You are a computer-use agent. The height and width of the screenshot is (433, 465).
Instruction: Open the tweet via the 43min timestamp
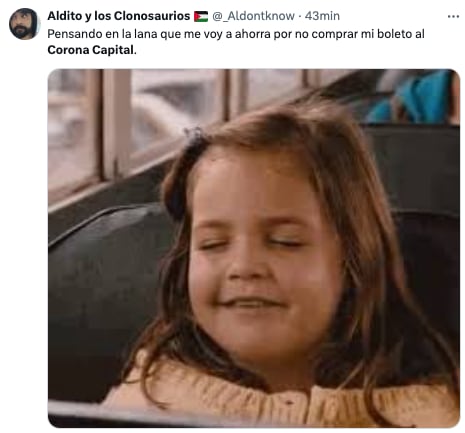[x=322, y=16]
